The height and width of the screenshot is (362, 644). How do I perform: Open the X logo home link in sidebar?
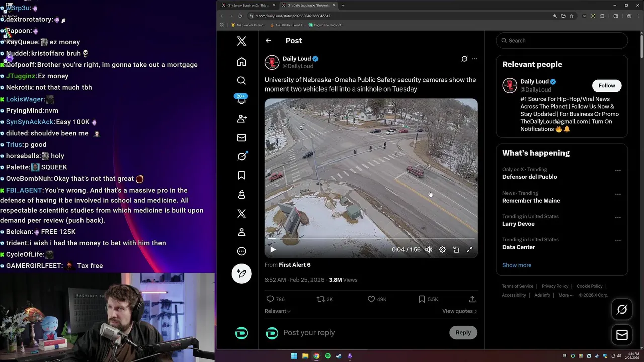(242, 41)
